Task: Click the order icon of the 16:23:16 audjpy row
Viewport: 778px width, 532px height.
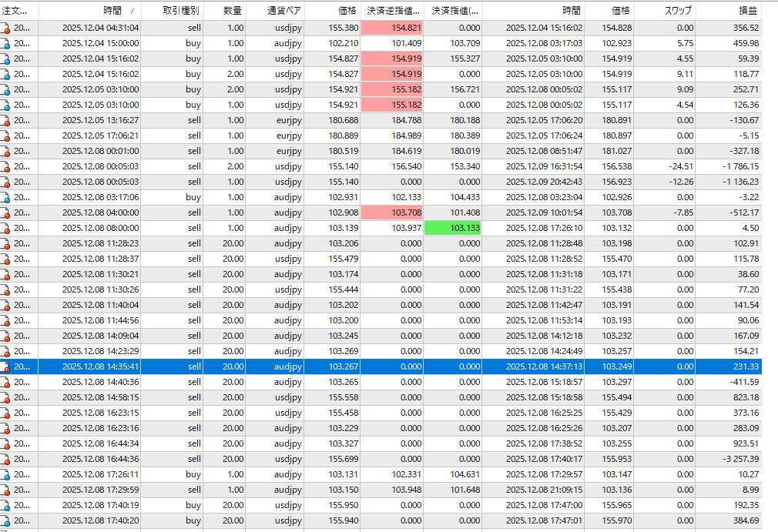Action: (5, 428)
